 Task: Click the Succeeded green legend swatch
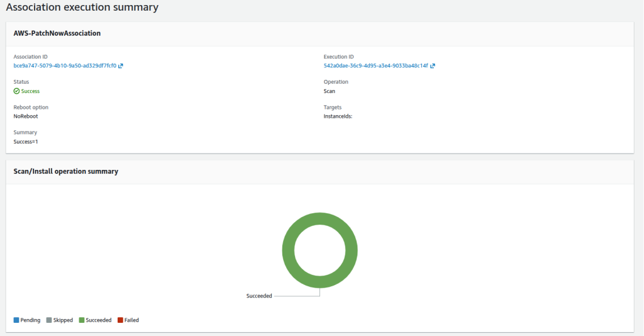coord(82,320)
